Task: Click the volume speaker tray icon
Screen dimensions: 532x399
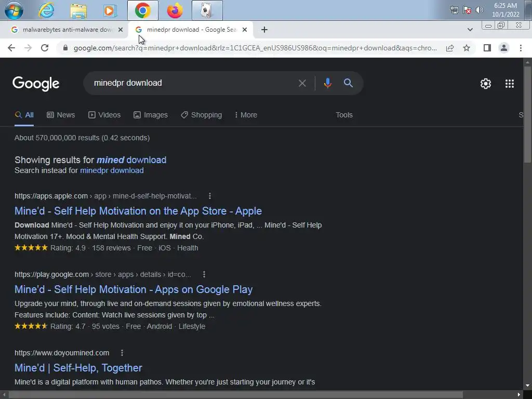Action: tap(479, 10)
